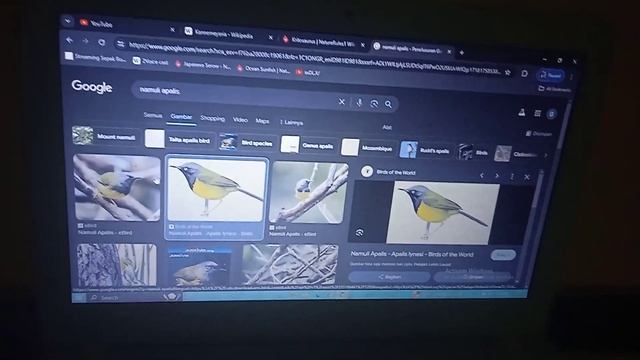The height and width of the screenshot is (360, 640).
Task: Open the Japanese Serow bookmark
Action: (x=203, y=65)
